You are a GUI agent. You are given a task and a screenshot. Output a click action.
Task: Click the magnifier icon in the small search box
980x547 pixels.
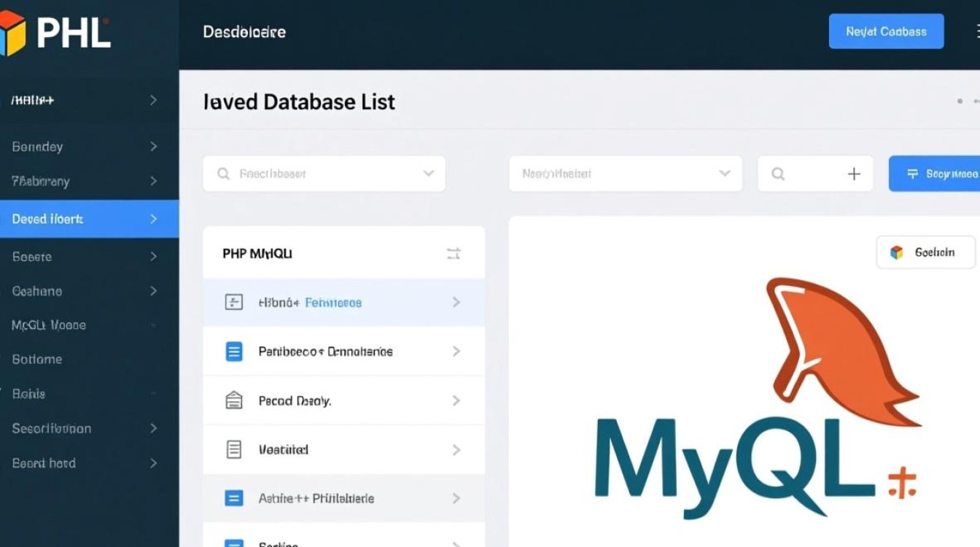(x=778, y=174)
